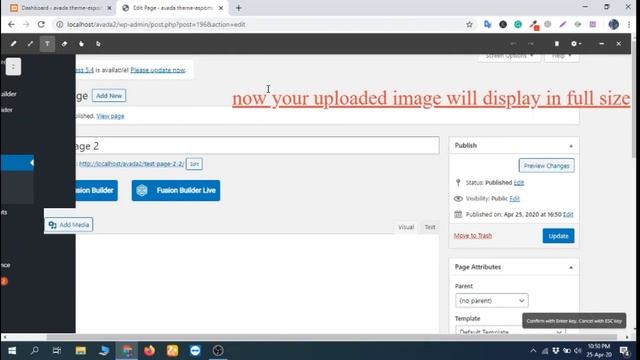Bookmark this page with the star icon
The image size is (640, 360).
(x=469, y=24)
